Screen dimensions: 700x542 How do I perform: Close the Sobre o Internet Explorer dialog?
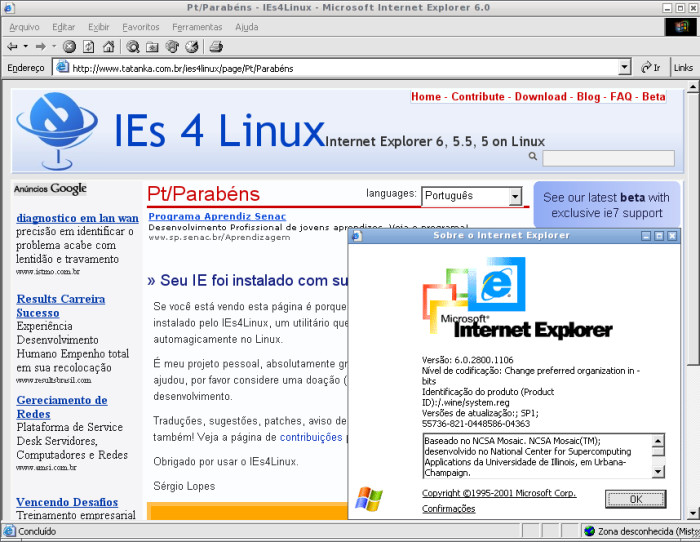click(x=672, y=236)
